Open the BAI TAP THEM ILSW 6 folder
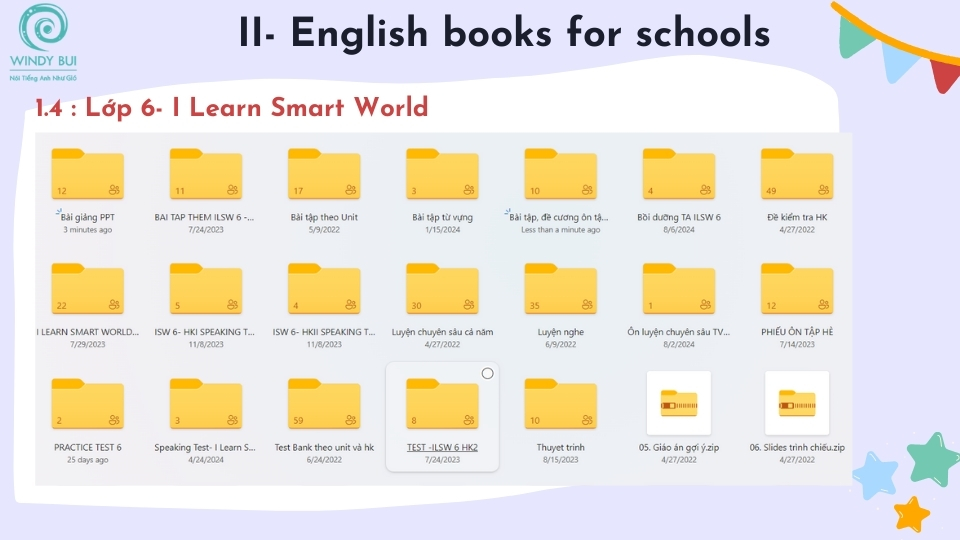960x540 pixels. point(205,176)
